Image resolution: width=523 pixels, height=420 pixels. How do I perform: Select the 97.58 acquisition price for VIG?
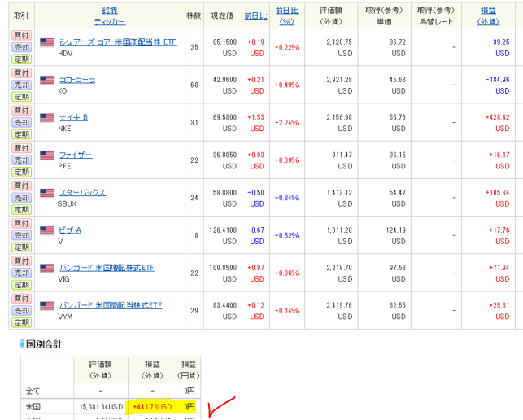tap(397, 268)
